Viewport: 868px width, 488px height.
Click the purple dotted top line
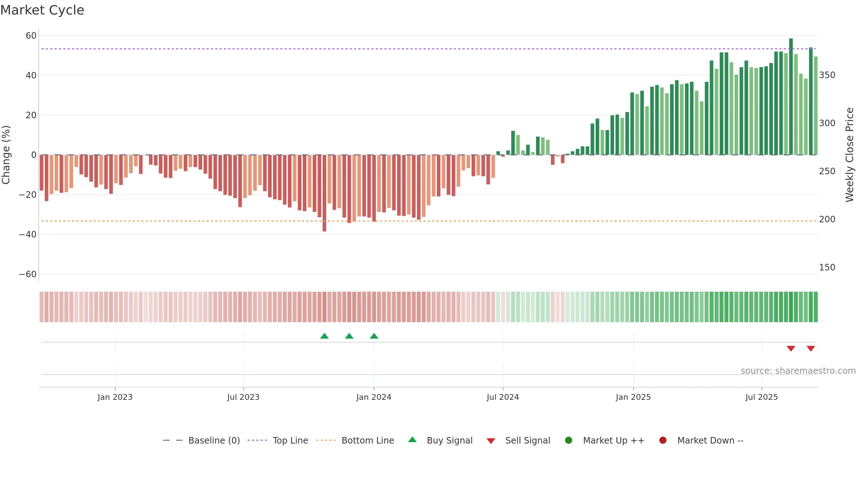[429, 49]
